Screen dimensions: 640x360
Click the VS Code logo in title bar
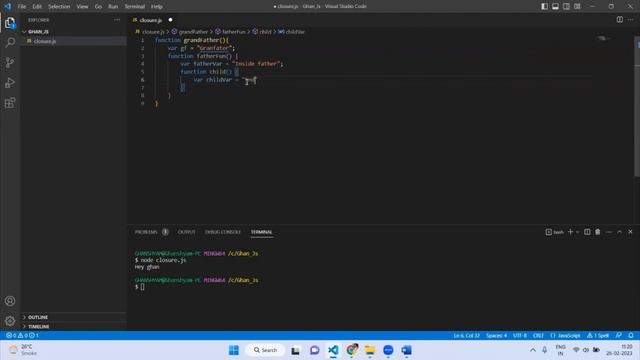(8, 7)
